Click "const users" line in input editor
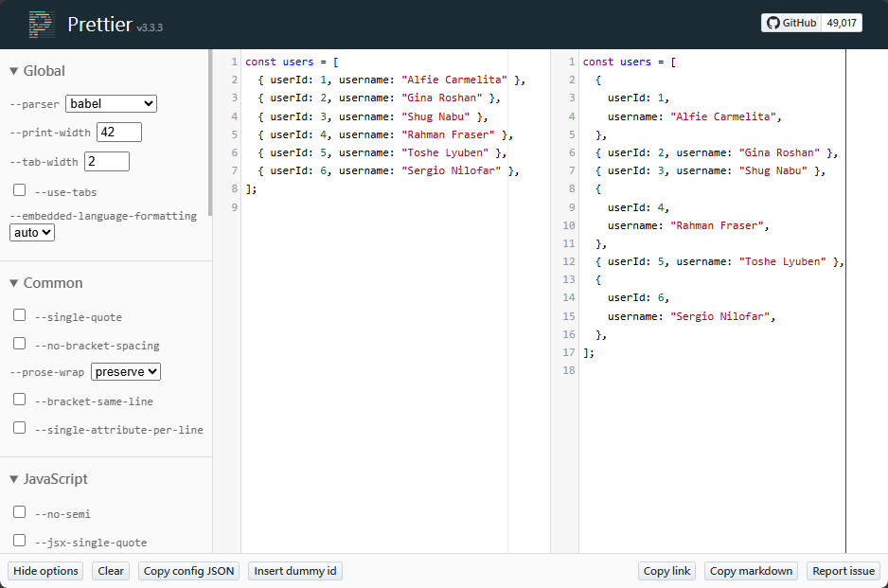 [x=292, y=62]
